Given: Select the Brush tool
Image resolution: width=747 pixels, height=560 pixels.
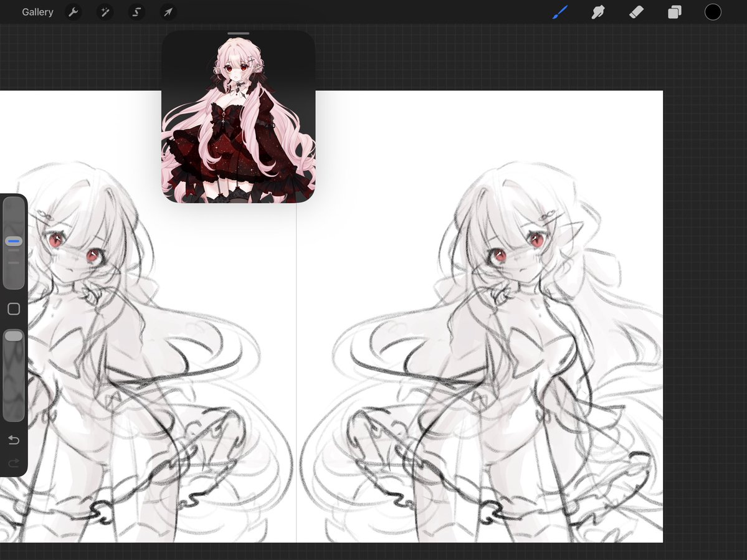Looking at the screenshot, I should coord(560,12).
